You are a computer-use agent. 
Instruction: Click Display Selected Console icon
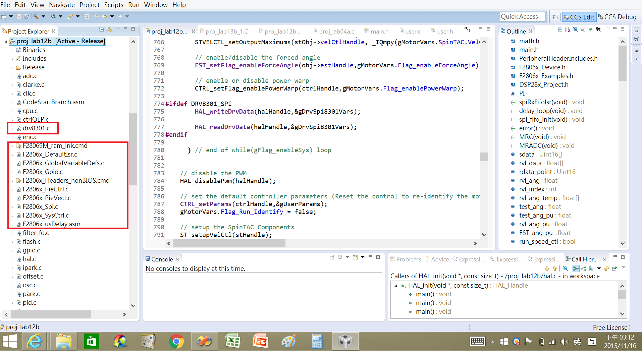coord(340,257)
